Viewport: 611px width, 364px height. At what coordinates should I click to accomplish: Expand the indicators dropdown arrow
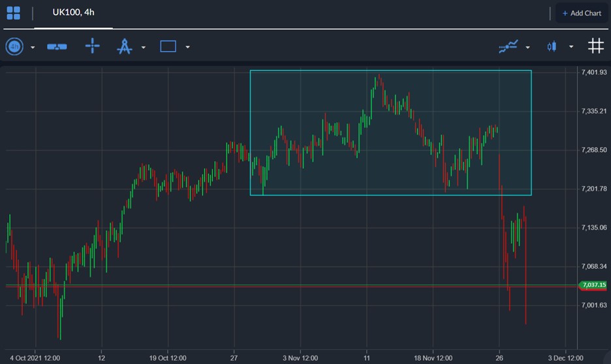(527, 47)
